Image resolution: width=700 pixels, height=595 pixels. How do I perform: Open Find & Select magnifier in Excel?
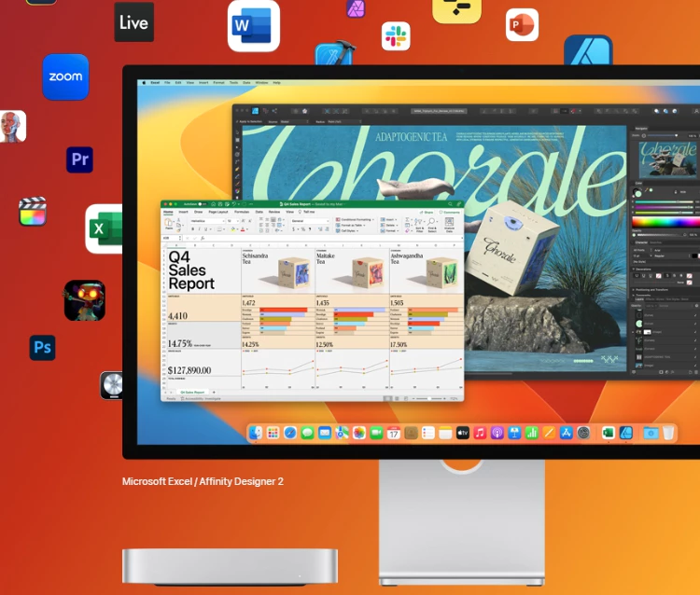pos(432,225)
